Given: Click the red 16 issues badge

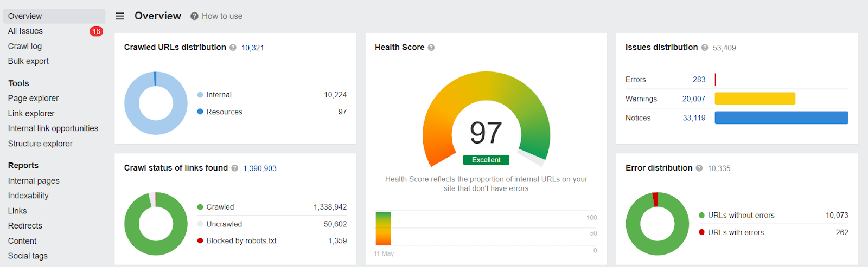Looking at the screenshot, I should (x=96, y=31).
